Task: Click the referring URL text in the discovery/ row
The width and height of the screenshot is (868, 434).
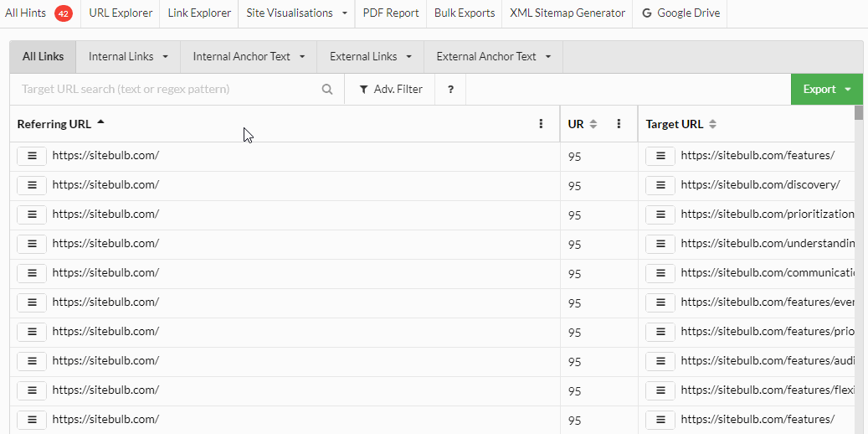Action: (x=105, y=184)
